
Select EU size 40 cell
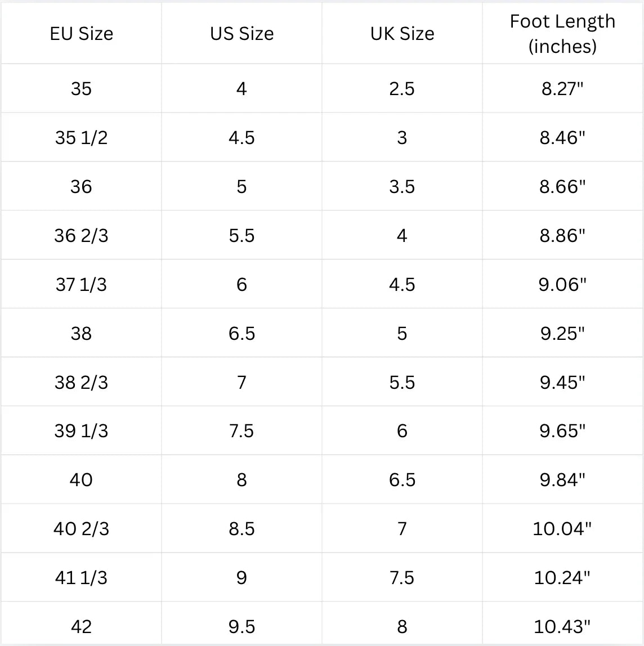pyautogui.click(x=81, y=479)
